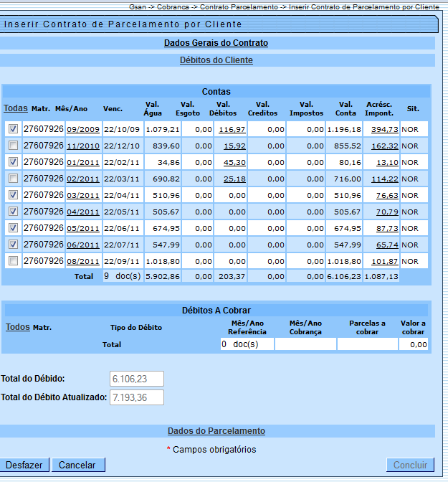Collapse the Débitos do Cliente section

(x=216, y=60)
